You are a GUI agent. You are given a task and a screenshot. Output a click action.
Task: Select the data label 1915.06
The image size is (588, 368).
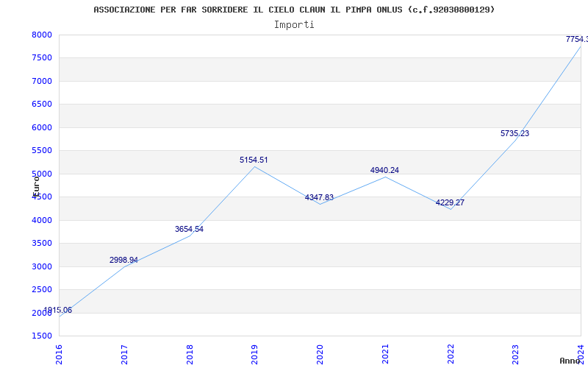(57, 310)
